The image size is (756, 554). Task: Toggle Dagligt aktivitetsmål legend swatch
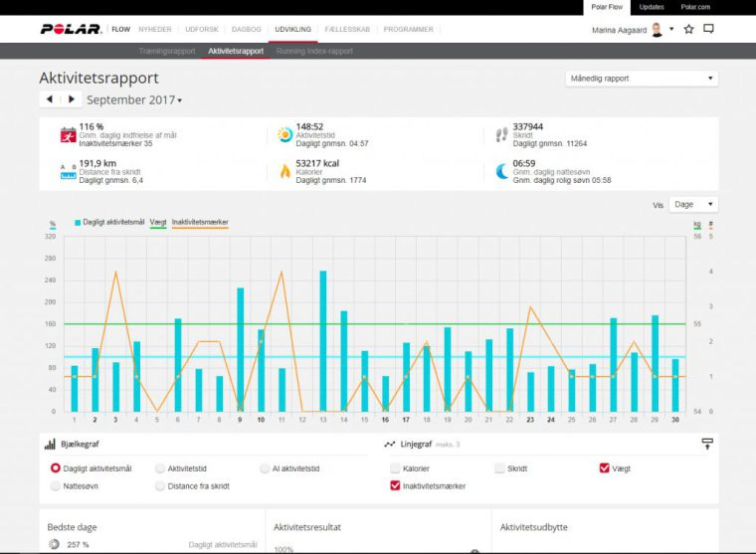78,222
